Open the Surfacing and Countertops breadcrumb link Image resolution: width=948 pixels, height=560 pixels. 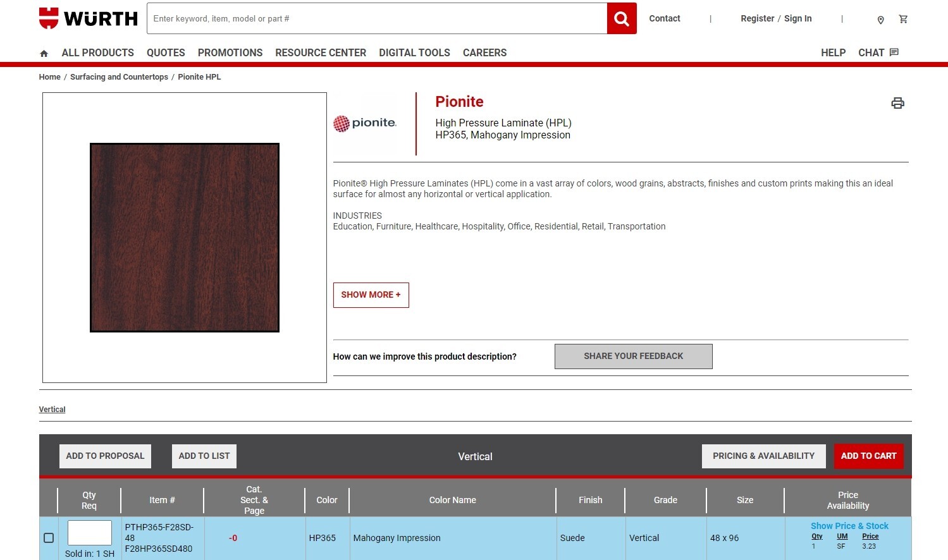119,76
